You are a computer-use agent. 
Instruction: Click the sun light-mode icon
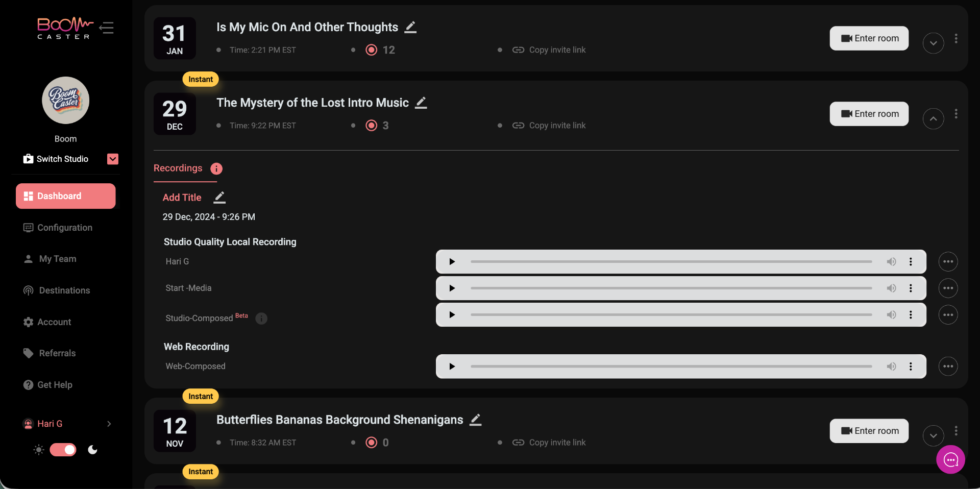pyautogui.click(x=39, y=450)
